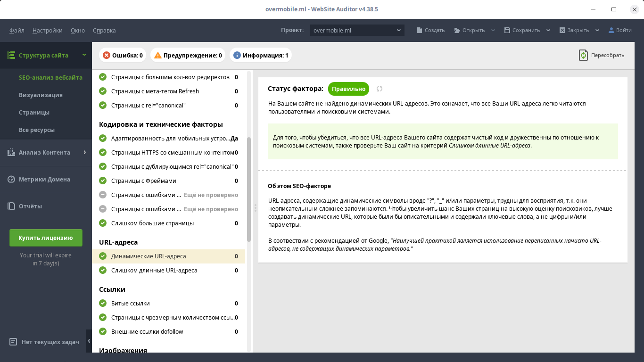
Task: Click the Анализ Контента chart icon
Action: pyautogui.click(x=11, y=152)
